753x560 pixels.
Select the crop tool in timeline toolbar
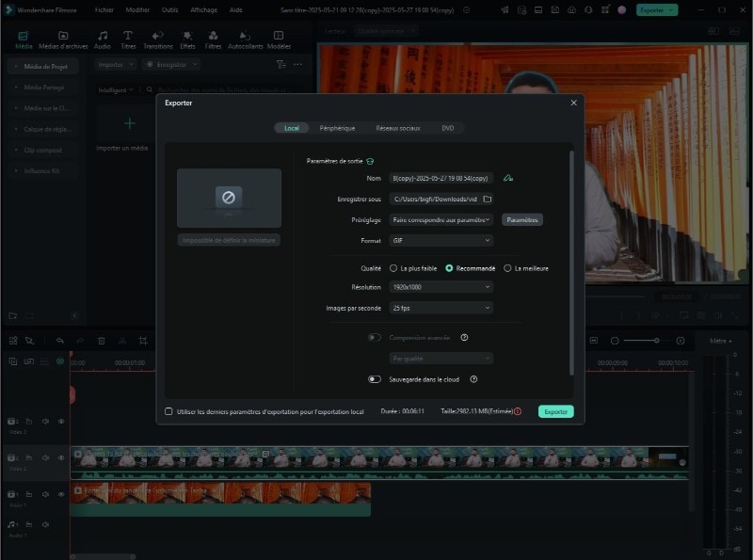click(143, 341)
